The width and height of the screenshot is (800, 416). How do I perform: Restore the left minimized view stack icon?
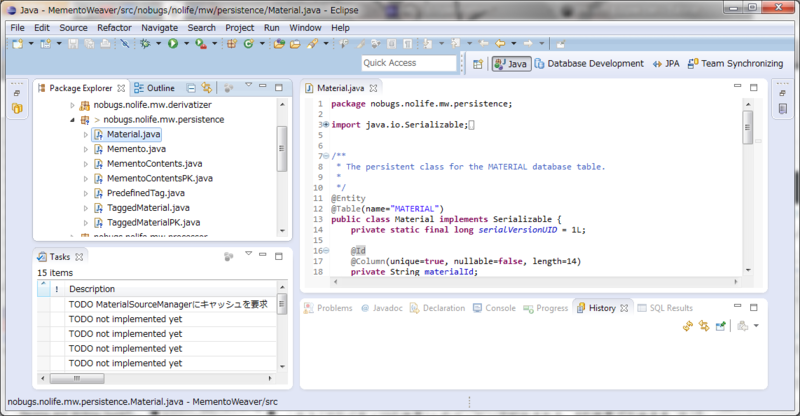(17, 93)
